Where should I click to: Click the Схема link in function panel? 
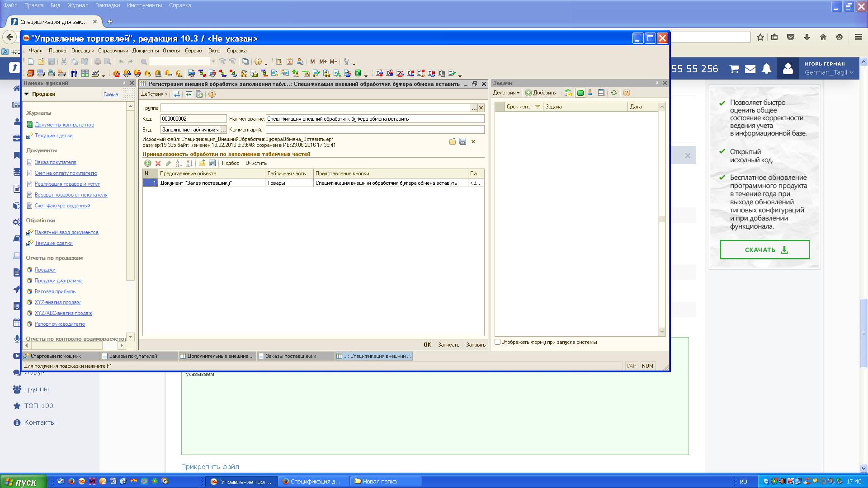(111, 94)
